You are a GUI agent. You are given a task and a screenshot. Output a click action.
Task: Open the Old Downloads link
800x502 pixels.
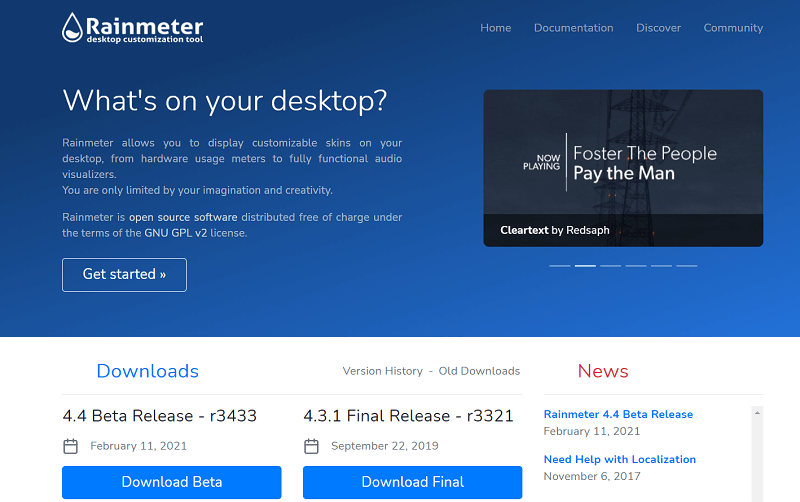(479, 371)
